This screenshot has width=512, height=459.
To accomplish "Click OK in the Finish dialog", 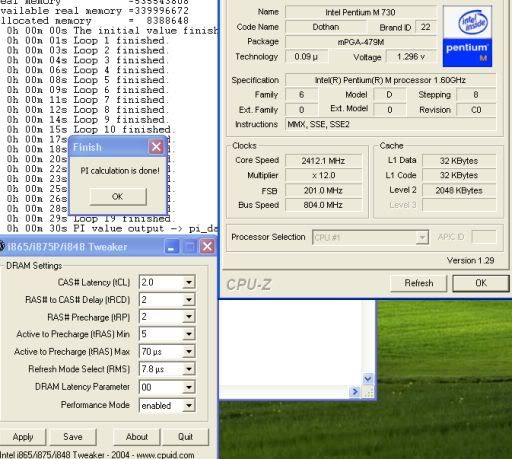I will point(118,196).
